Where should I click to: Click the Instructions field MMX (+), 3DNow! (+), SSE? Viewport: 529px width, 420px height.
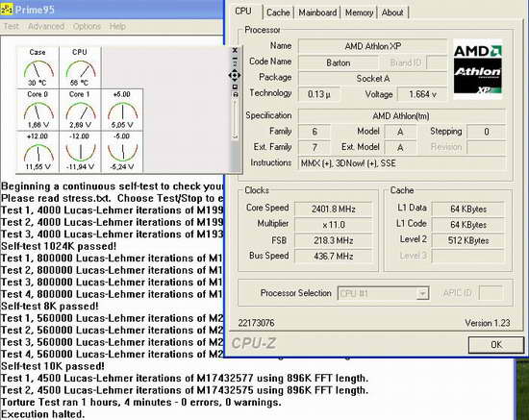pyautogui.click(x=401, y=163)
